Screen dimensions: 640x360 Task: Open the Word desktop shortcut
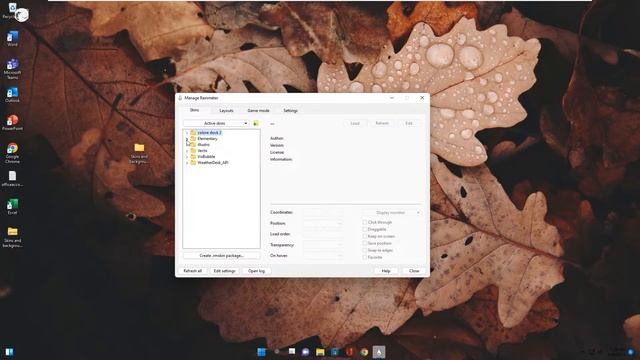[12, 38]
